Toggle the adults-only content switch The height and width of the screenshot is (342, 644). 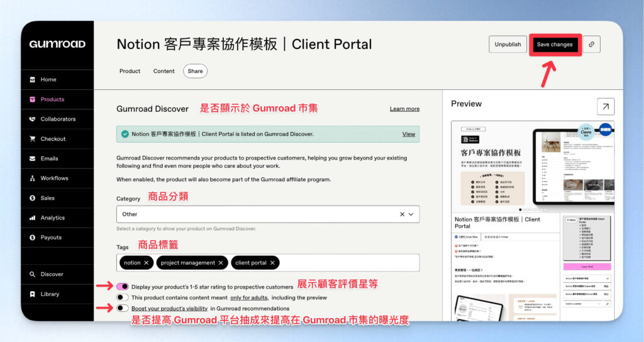tap(123, 297)
